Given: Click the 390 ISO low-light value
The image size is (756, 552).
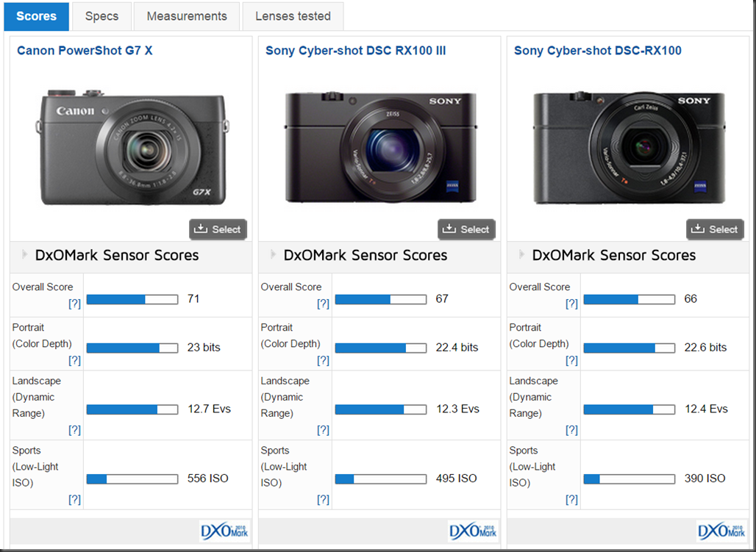Looking at the screenshot, I should (x=705, y=478).
